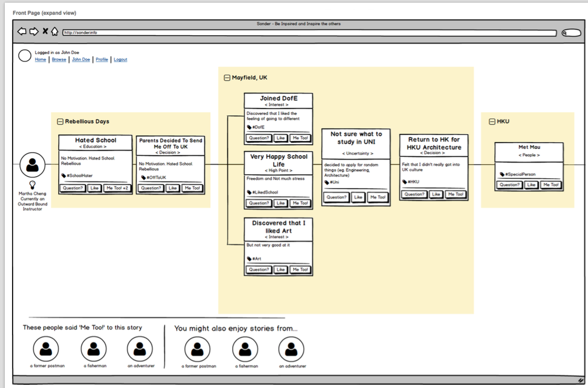The width and height of the screenshot is (588, 388).
Task: Click the lightbulb icon under Martha's avatar
Action: click(x=32, y=185)
